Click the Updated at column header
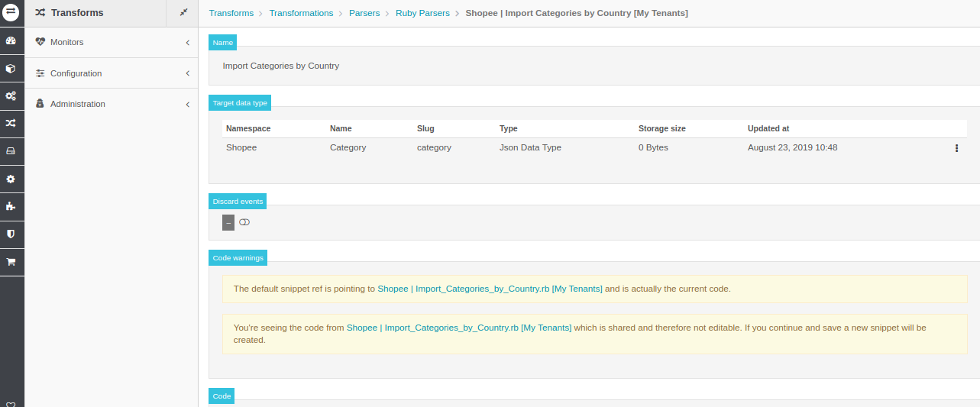 pyautogui.click(x=768, y=128)
